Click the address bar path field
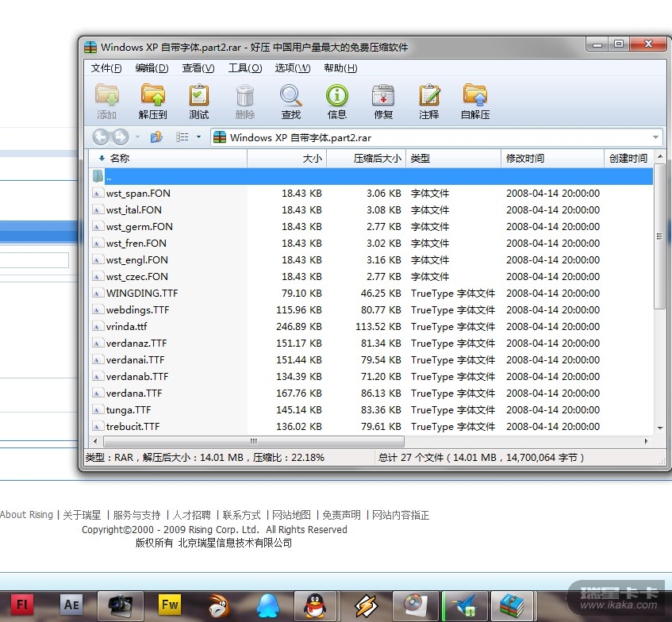Screen dimensions: 672x622 (x=436, y=137)
